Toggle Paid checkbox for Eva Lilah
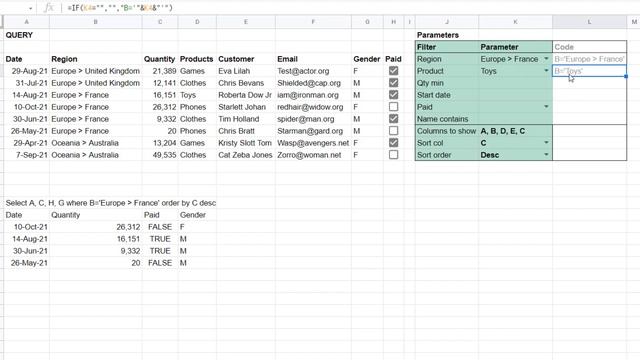This screenshot has width=640, height=360. point(393,71)
